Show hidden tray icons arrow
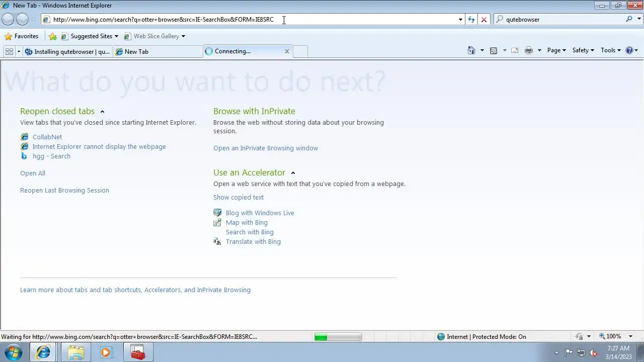The width and height of the screenshot is (644, 362). pos(556,352)
